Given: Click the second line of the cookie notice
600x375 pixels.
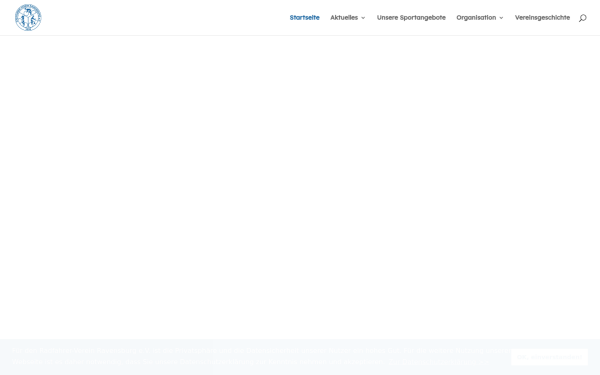Looking at the screenshot, I should [x=250, y=362].
